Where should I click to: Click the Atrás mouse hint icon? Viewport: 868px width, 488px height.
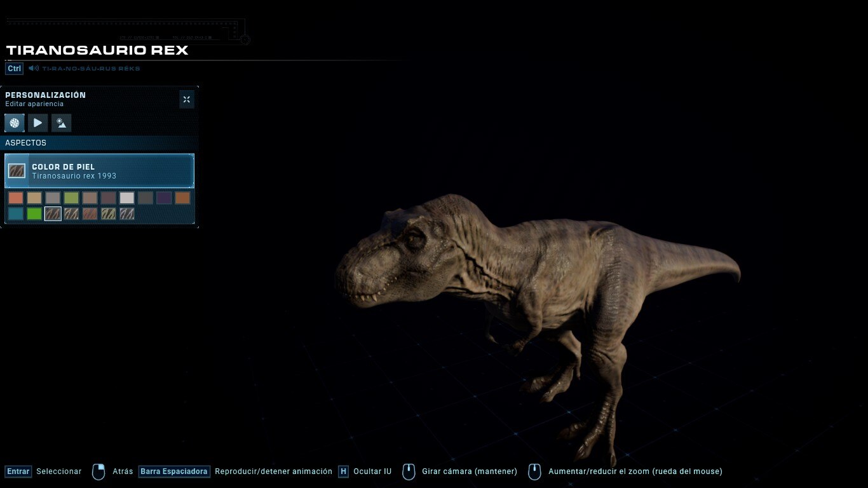[98, 471]
